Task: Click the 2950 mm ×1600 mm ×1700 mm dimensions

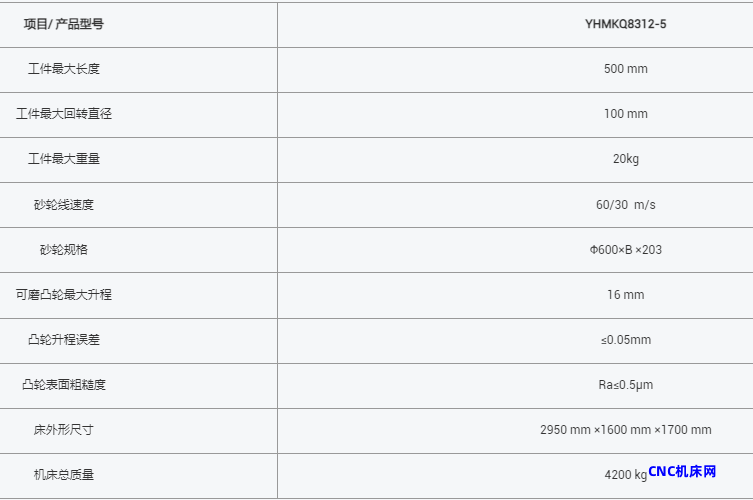Action: coord(625,430)
